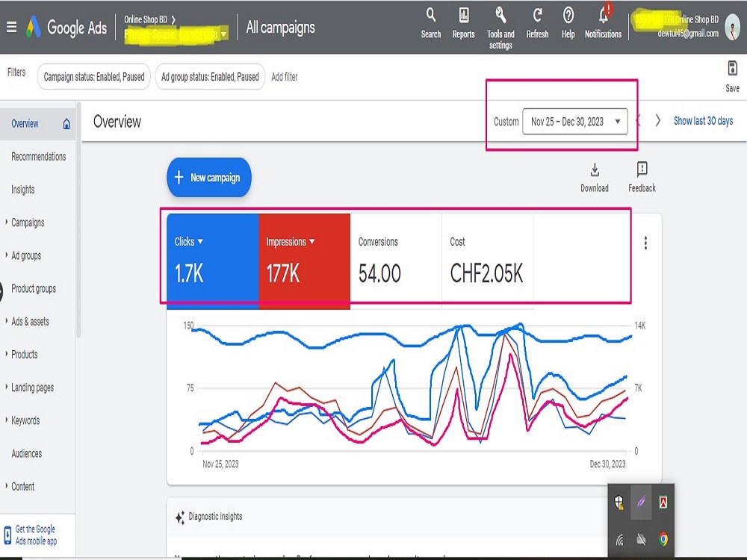Click Show last 30 days link
This screenshot has width=747, height=560.
point(703,121)
